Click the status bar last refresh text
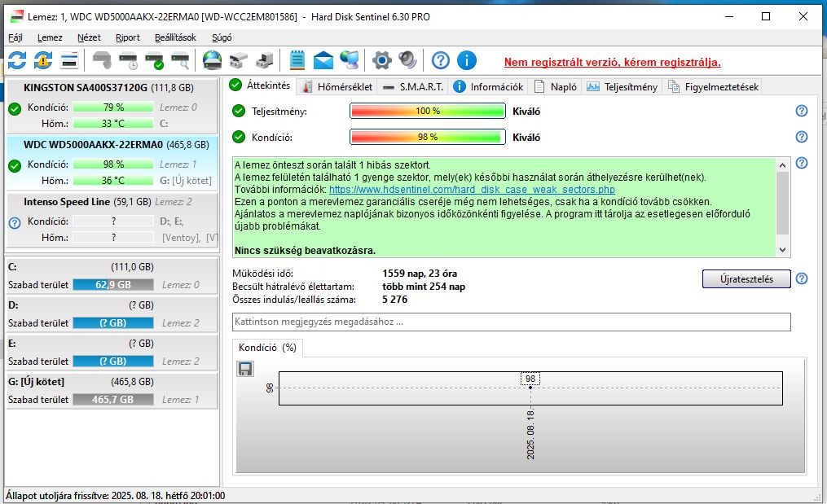 click(116, 496)
